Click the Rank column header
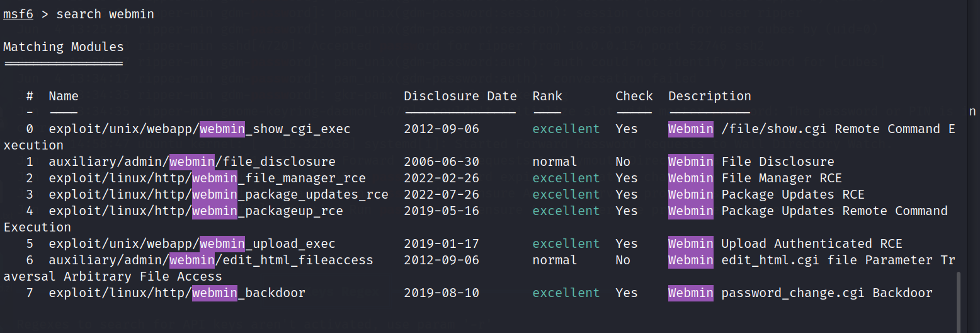 coord(547,96)
